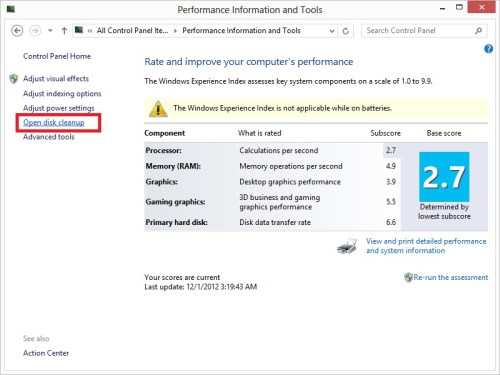Click the shield icon beside Re-run the assessment
Image resolution: width=500 pixels, height=375 pixels.
pos(408,277)
